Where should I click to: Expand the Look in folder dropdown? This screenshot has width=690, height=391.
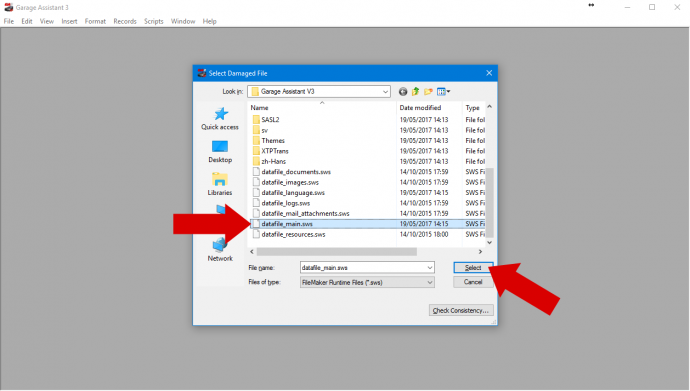tap(385, 91)
